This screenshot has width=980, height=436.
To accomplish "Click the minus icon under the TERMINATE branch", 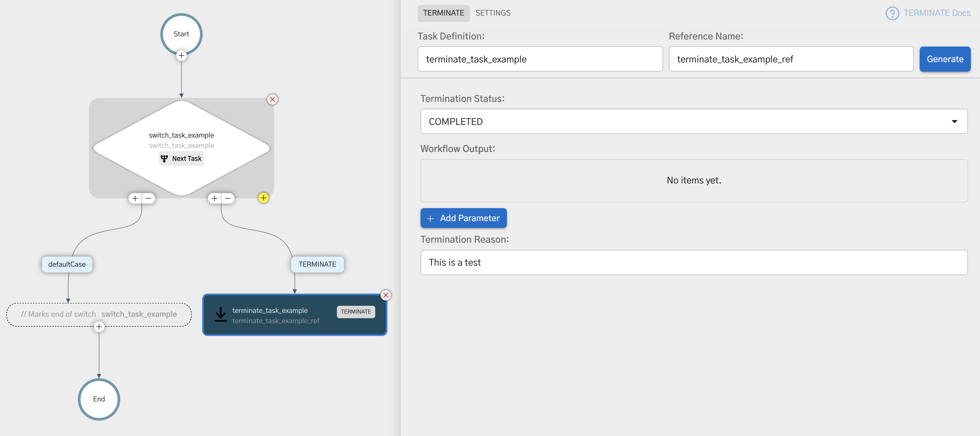I will (x=227, y=198).
